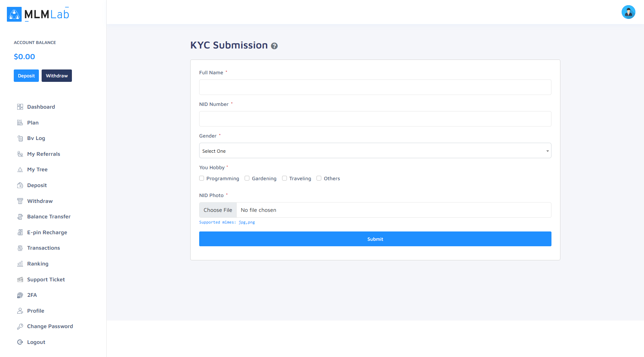Image resolution: width=644 pixels, height=357 pixels.
Task: Open the Gender dropdown
Action: click(x=375, y=151)
